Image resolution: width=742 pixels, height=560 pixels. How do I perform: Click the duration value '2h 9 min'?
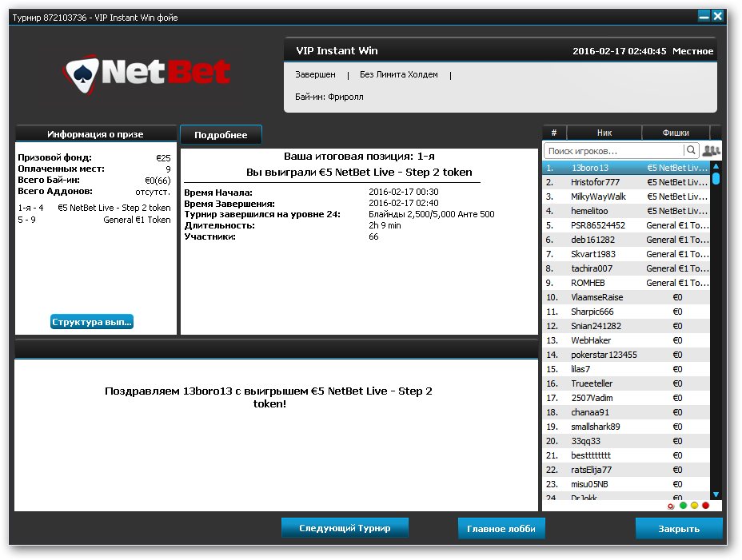[x=385, y=225]
